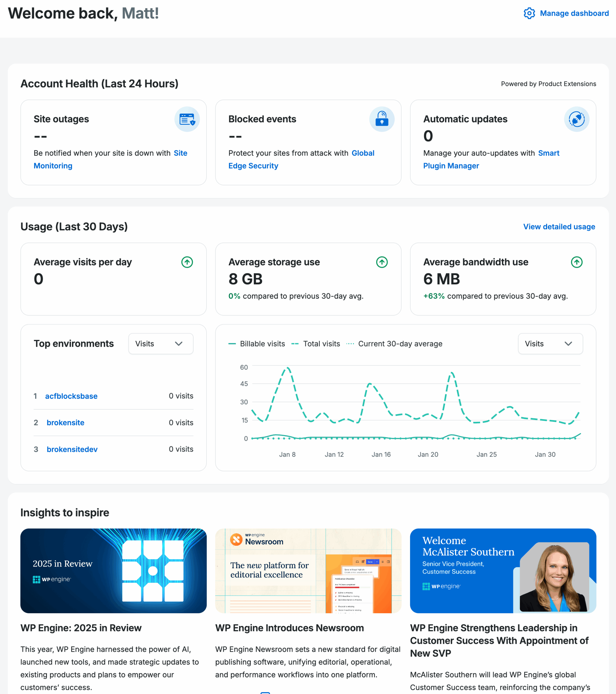Click the up-arrow icon on Average storage card
The height and width of the screenshot is (694, 616).
(382, 262)
